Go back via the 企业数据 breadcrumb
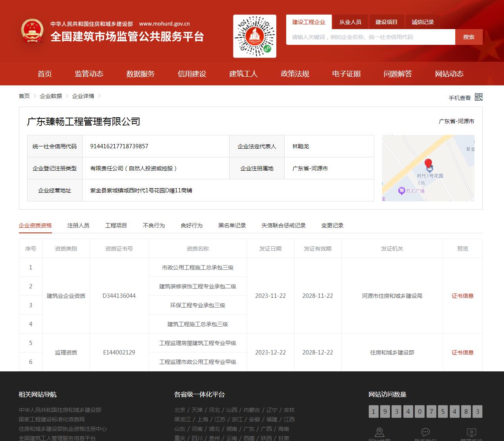 tap(51, 96)
